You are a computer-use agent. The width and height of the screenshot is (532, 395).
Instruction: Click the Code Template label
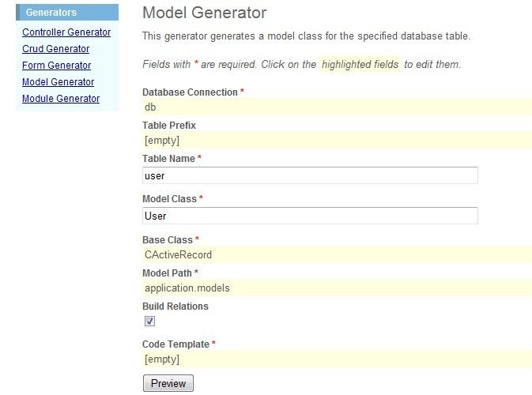[175, 344]
